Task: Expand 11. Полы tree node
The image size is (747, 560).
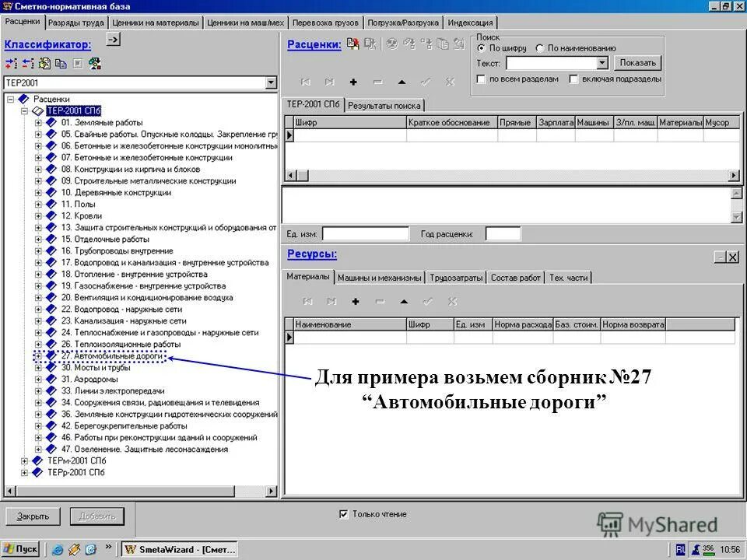Action: [38, 205]
